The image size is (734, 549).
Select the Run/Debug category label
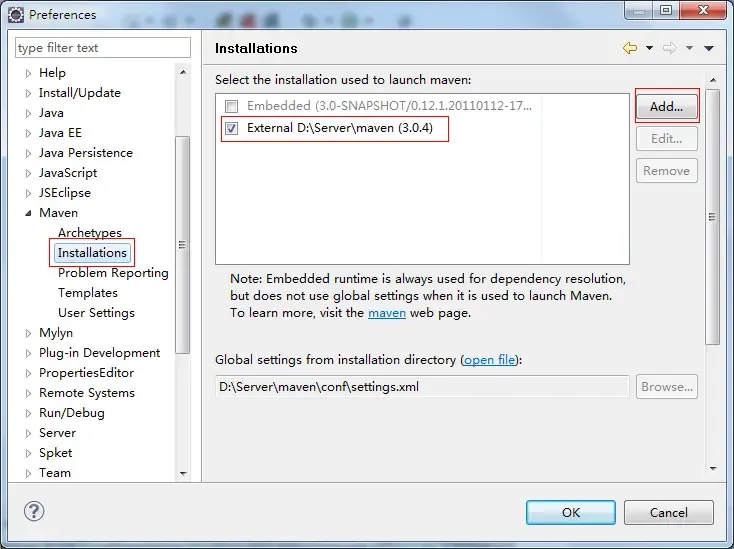(x=72, y=413)
